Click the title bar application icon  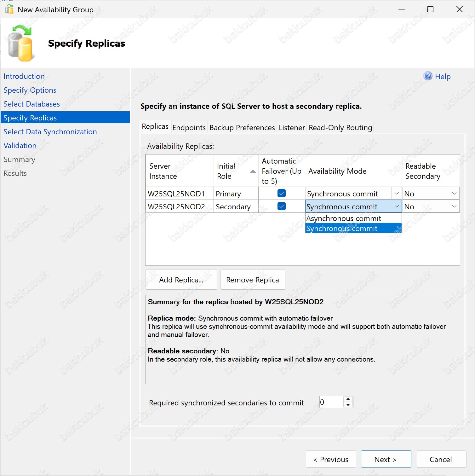tap(9, 9)
